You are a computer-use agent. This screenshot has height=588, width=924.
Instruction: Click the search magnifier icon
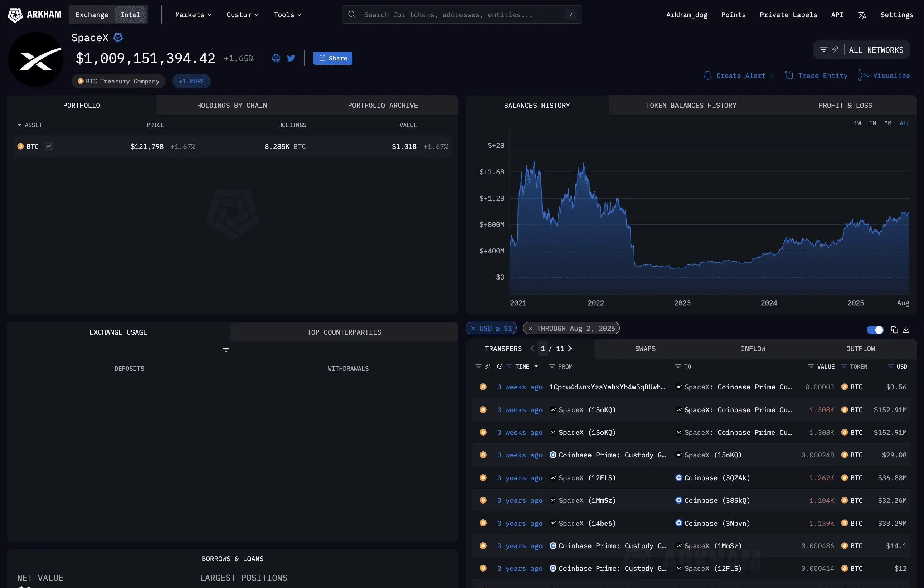351,15
